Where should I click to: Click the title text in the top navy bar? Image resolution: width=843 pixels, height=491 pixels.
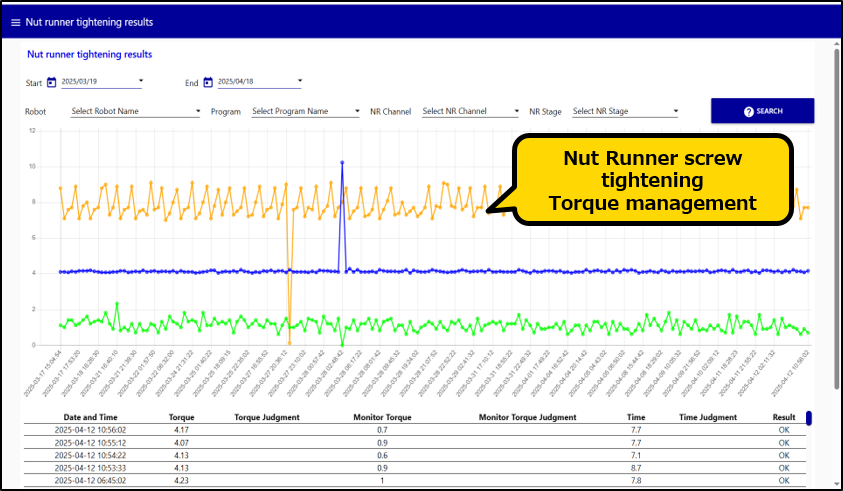pos(89,22)
